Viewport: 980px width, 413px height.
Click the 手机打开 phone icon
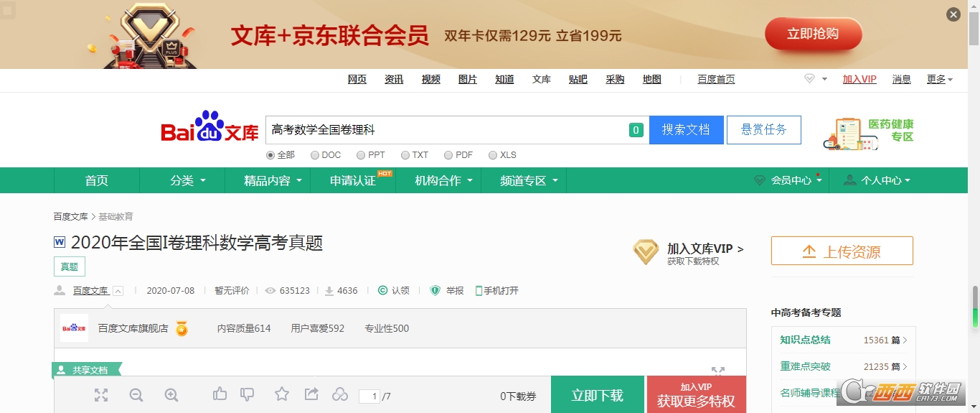pos(479,291)
